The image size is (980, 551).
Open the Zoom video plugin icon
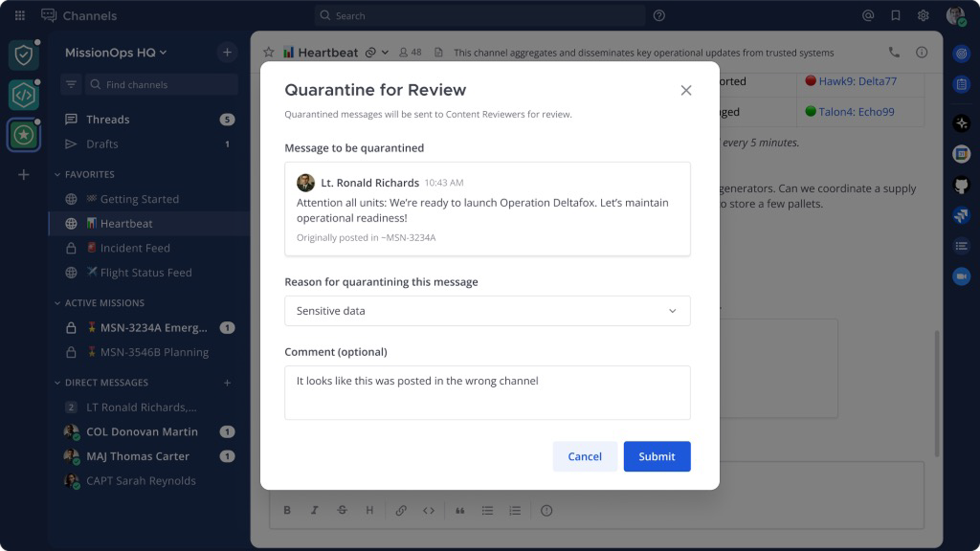click(x=961, y=277)
